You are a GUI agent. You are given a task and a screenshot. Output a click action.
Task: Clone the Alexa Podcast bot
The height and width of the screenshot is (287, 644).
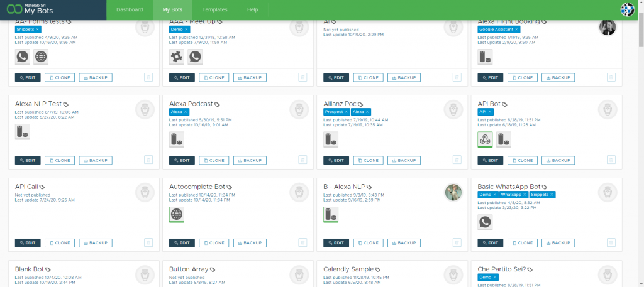click(x=214, y=160)
